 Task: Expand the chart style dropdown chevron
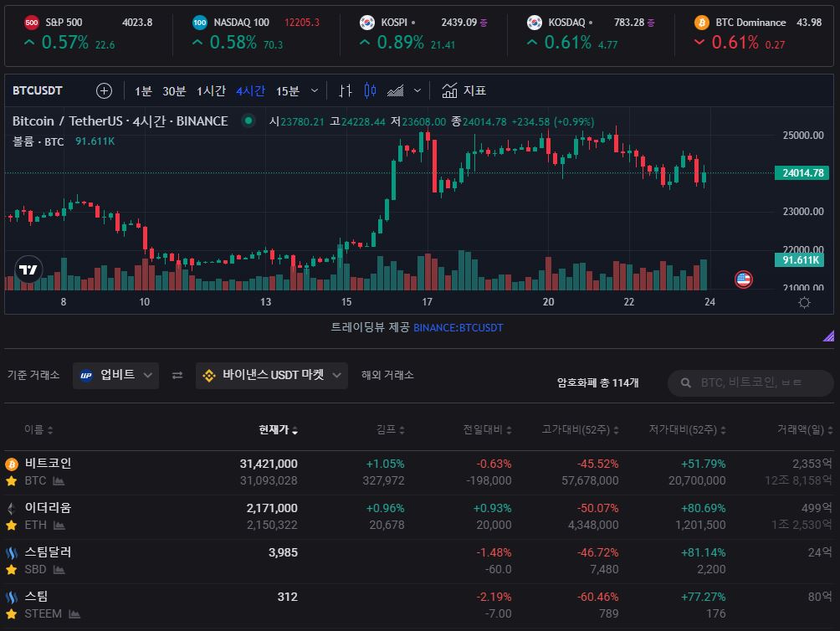coord(417,91)
